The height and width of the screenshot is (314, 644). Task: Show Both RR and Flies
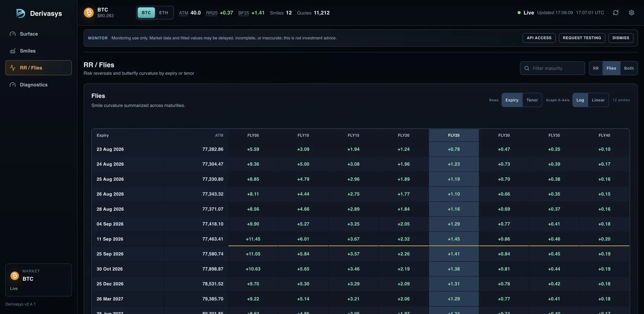(x=629, y=68)
